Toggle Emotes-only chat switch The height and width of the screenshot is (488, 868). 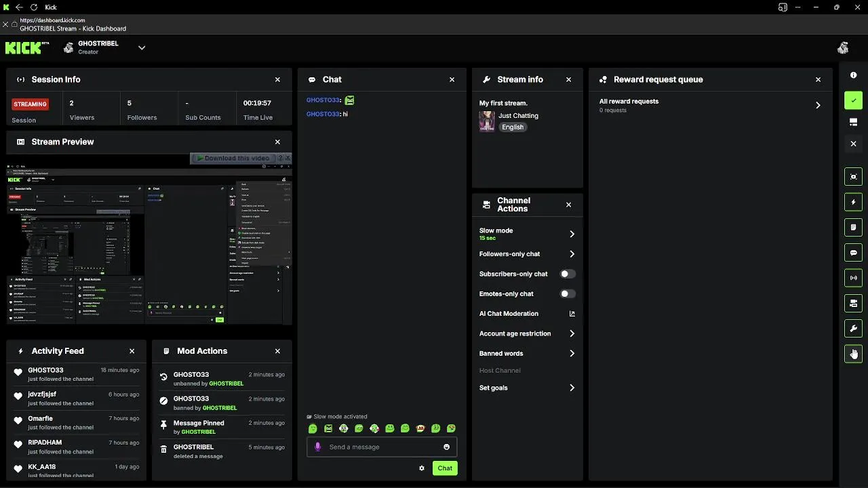[x=568, y=293]
